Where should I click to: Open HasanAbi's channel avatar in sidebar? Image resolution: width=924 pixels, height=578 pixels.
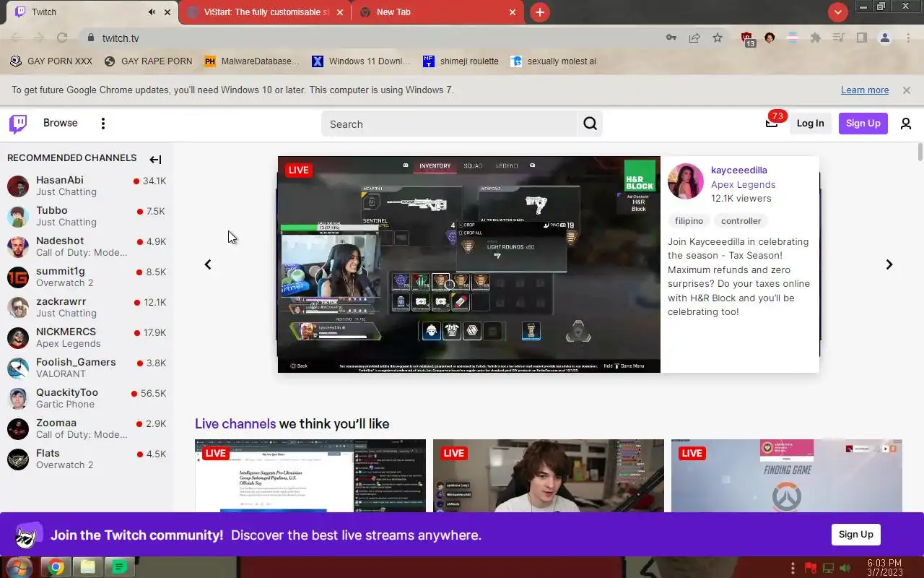tap(18, 186)
